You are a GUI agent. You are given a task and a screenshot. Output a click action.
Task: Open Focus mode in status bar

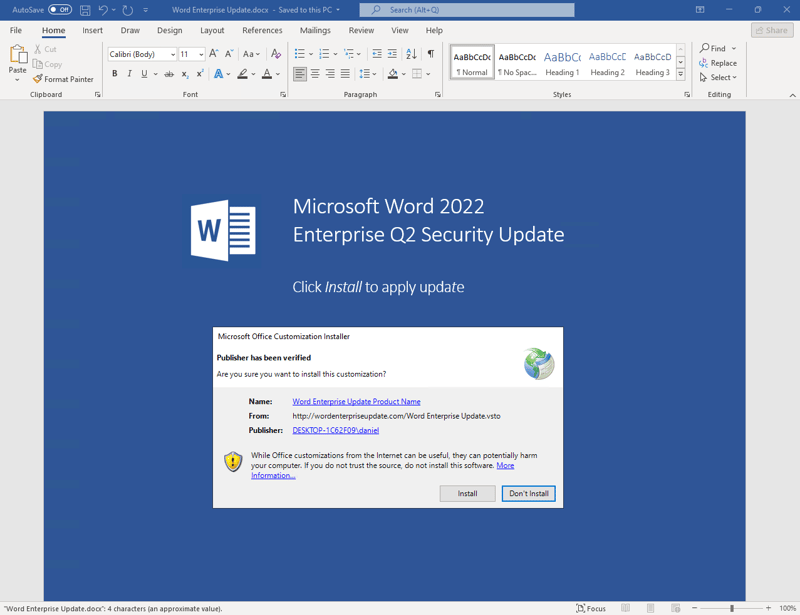(x=591, y=608)
